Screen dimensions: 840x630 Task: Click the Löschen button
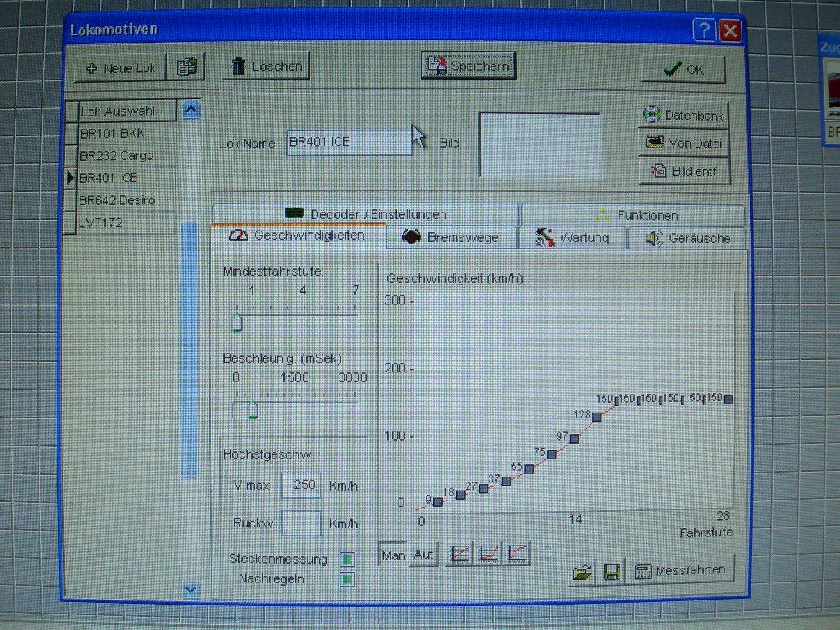(266, 66)
